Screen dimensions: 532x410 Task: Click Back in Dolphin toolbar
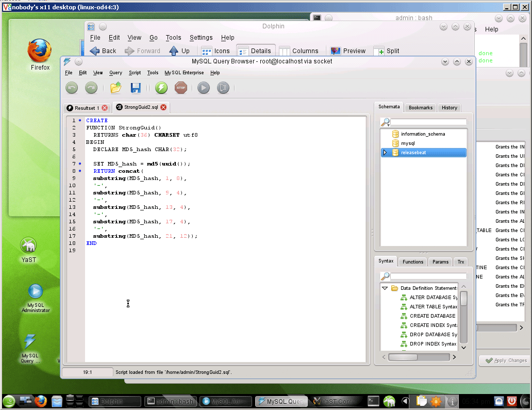pos(103,51)
